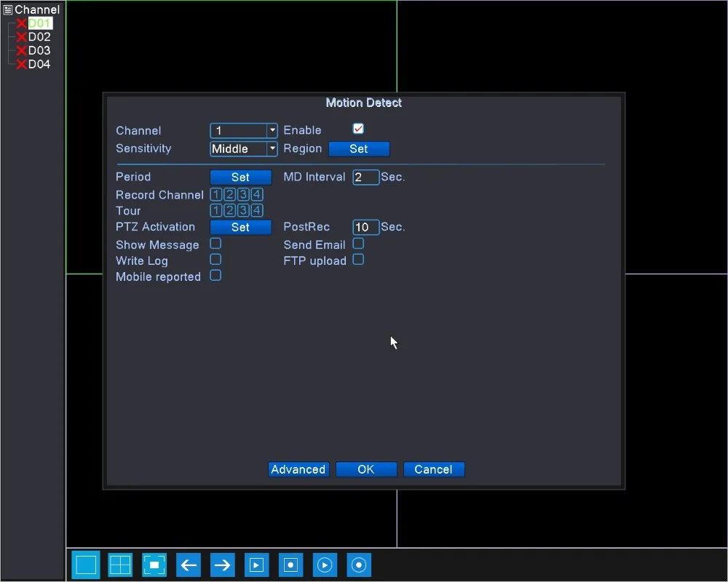The image size is (728, 582).
Task: Toggle Tour channel 4 box
Action: pyautogui.click(x=257, y=210)
